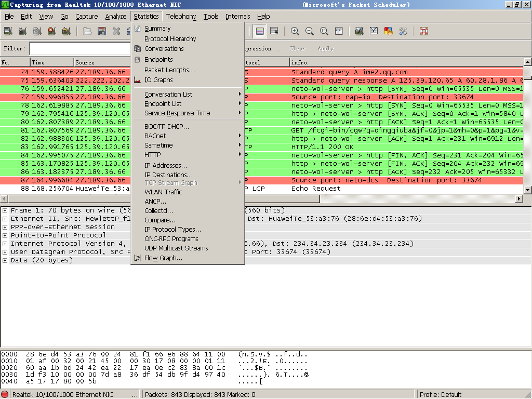Image resolution: width=532 pixels, height=399 pixels.
Task: Expand the Sametime submenu
Action: [188, 145]
